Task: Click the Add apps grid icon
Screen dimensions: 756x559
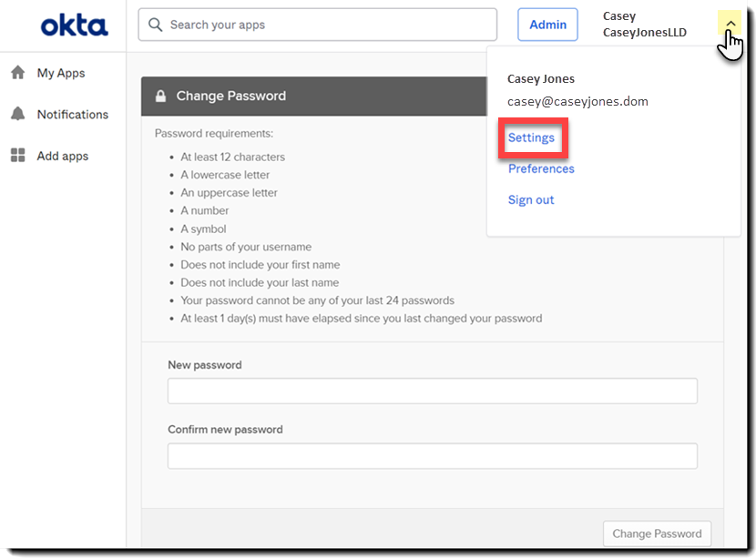Action: pos(18,156)
